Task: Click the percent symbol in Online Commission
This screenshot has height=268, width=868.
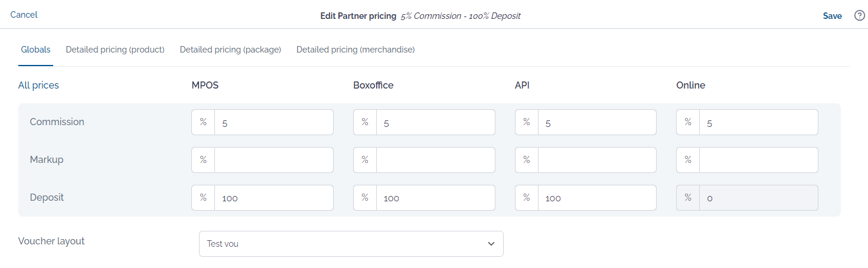Action: [x=688, y=122]
